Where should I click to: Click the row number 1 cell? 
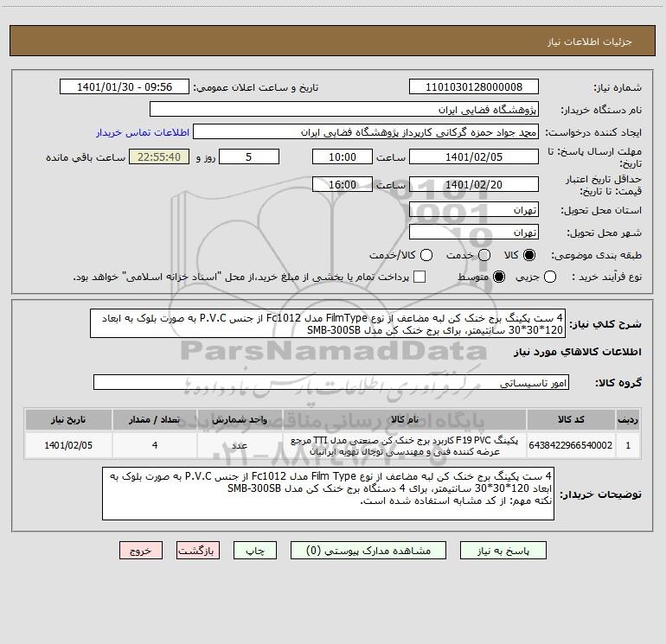pos(628,445)
